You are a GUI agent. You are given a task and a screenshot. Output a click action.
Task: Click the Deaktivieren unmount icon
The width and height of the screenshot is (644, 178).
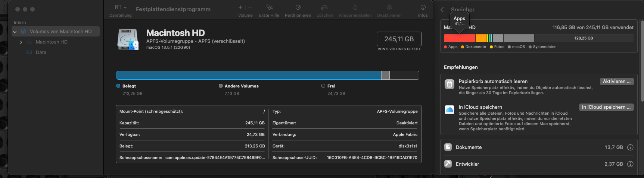click(x=389, y=7)
